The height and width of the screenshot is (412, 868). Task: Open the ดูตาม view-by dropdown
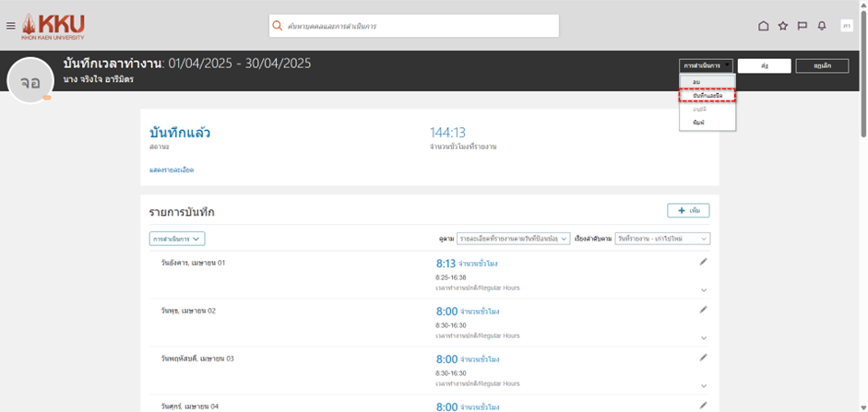(514, 239)
